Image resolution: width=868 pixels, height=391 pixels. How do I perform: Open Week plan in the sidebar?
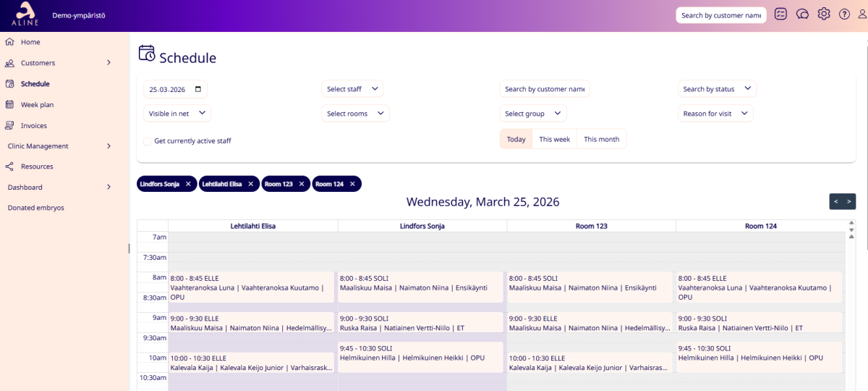37,105
